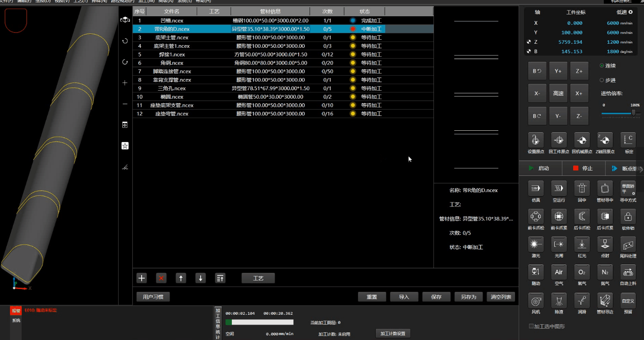Toggle the 红光 red light icon
644x340 pixels.
[x=582, y=244]
